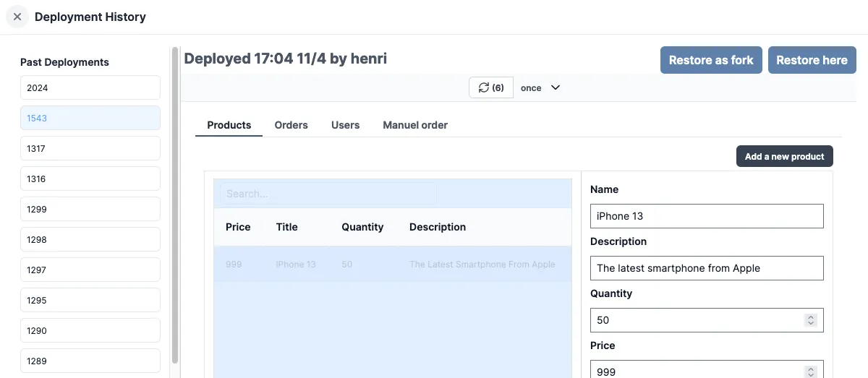Image resolution: width=868 pixels, height=378 pixels.
Task: Select deployment 1299 in Past Deployments
Action: 90,209
